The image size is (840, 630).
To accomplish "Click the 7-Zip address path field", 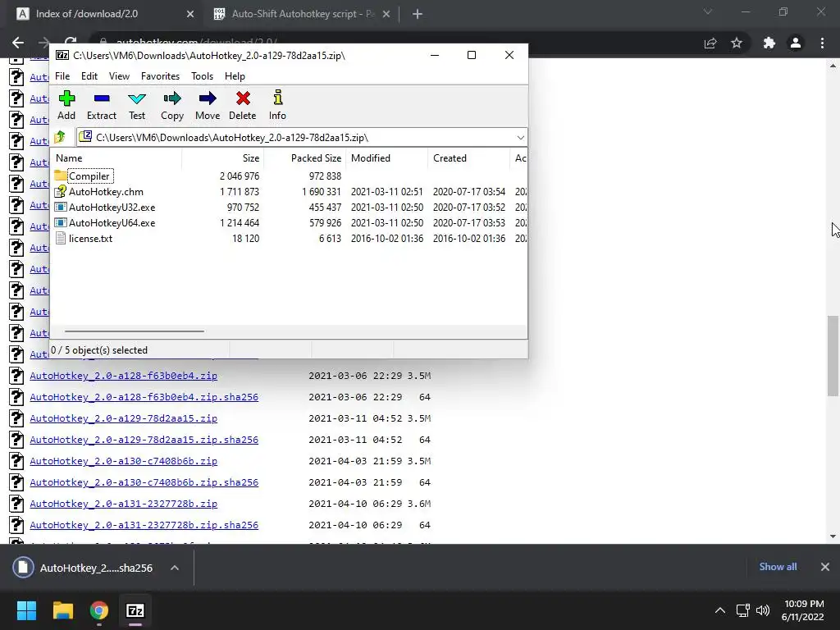I will click(x=302, y=138).
